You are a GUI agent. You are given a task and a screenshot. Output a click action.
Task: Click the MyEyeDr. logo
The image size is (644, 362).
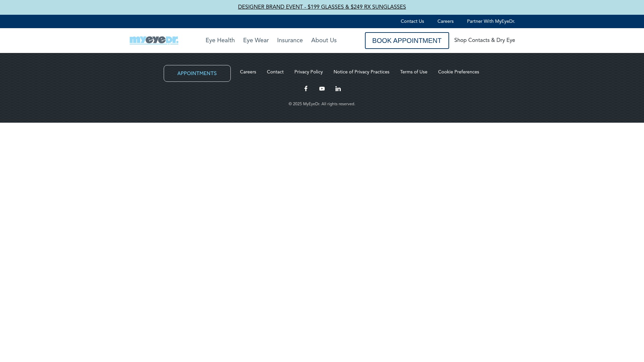(154, 40)
